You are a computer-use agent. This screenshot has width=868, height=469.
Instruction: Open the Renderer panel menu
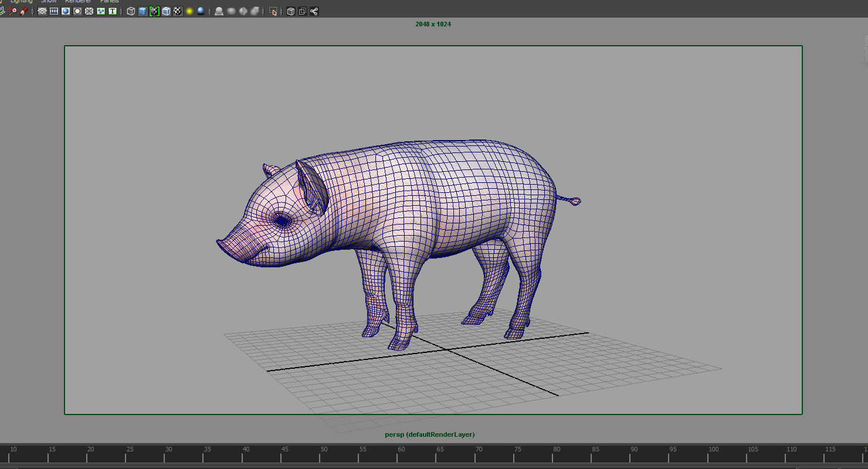77,1
